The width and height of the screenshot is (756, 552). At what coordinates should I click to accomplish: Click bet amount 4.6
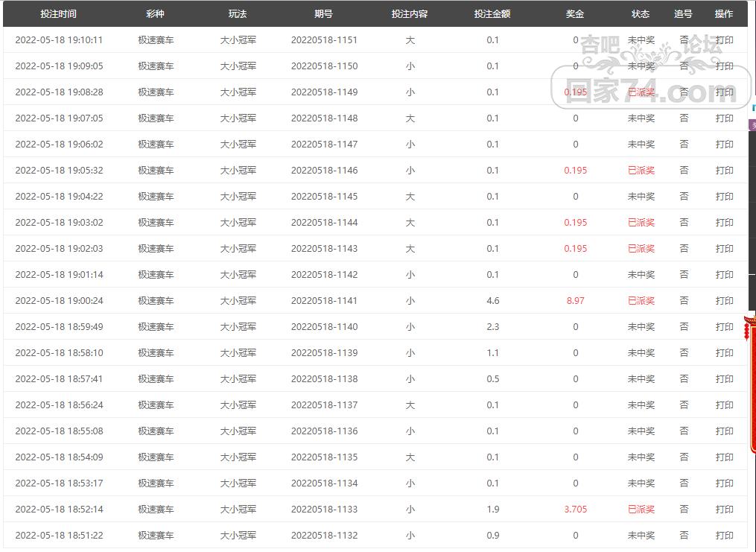(x=493, y=300)
